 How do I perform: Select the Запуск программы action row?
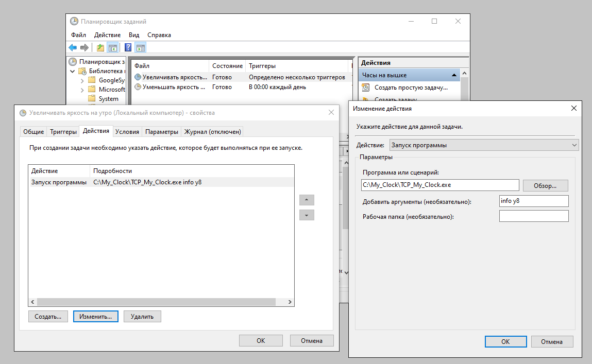point(161,182)
